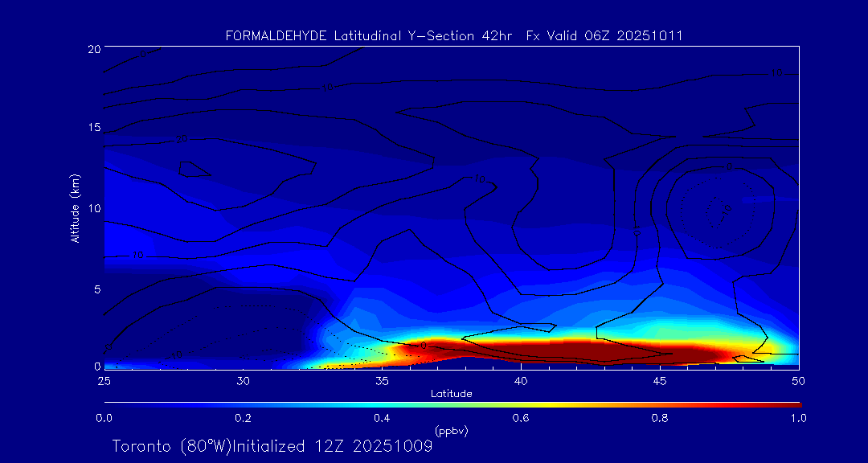Click the (ppbv) units label
Viewport: 868px width, 463px height.
click(x=451, y=431)
